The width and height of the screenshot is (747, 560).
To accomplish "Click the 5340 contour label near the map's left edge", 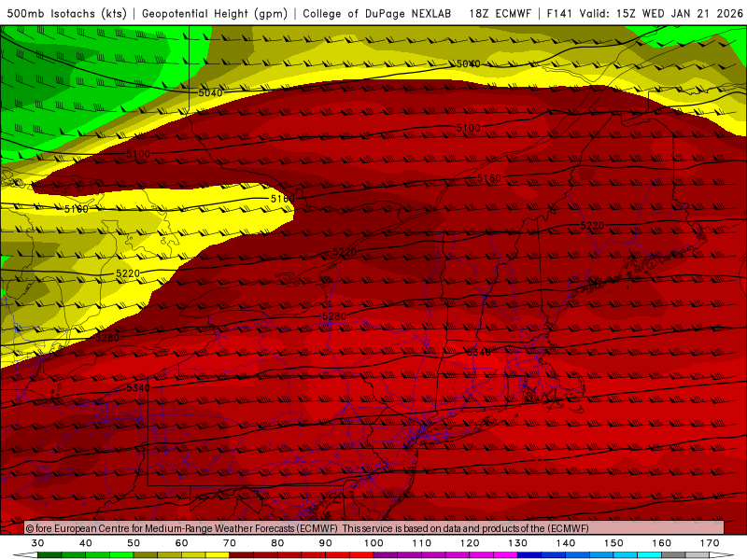I will pos(138,387).
